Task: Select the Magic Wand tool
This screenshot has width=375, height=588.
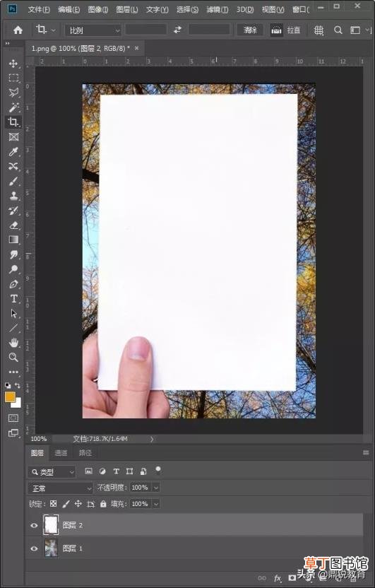Action: coord(13,107)
